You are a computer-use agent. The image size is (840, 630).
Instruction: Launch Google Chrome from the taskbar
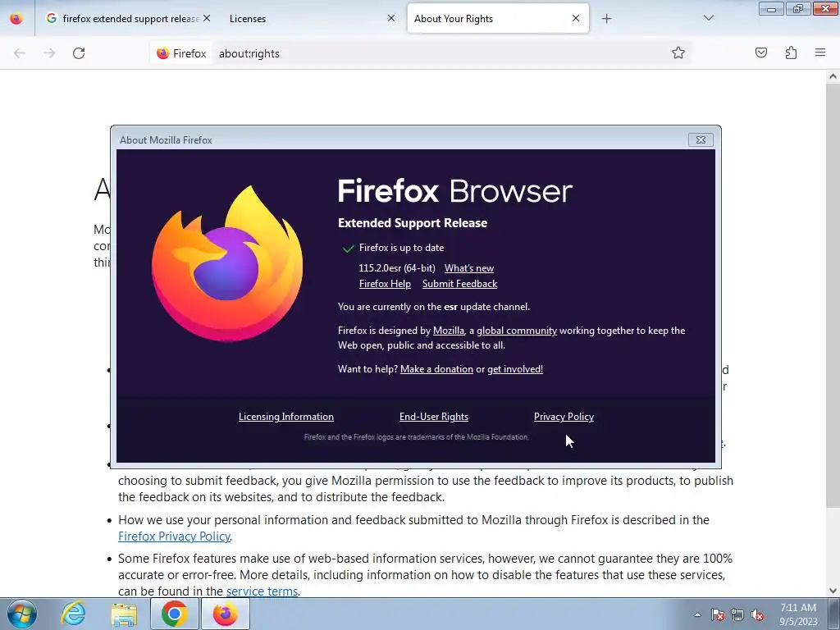[174, 614]
